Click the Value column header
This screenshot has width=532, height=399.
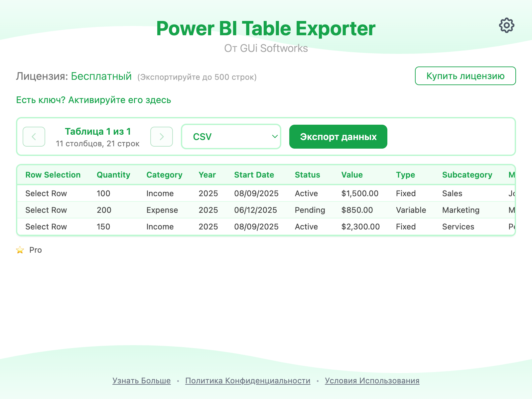(x=352, y=175)
